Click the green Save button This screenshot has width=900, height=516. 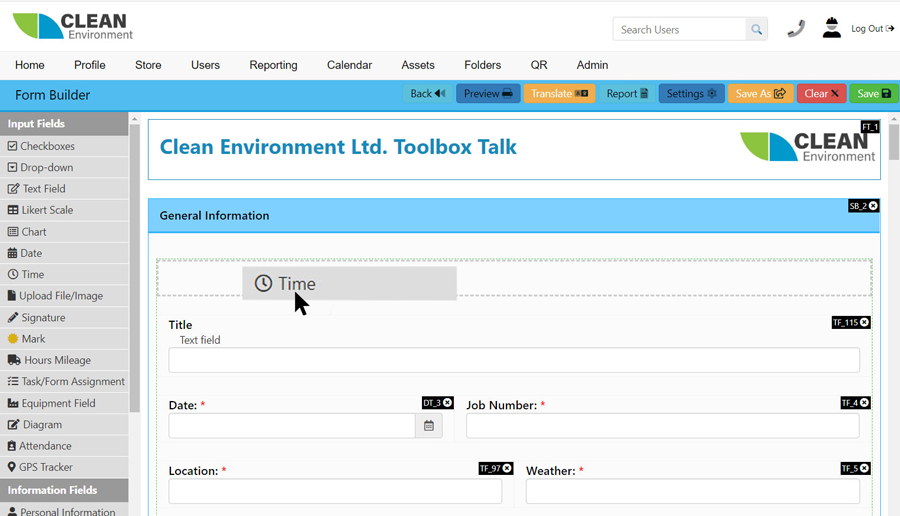point(874,94)
